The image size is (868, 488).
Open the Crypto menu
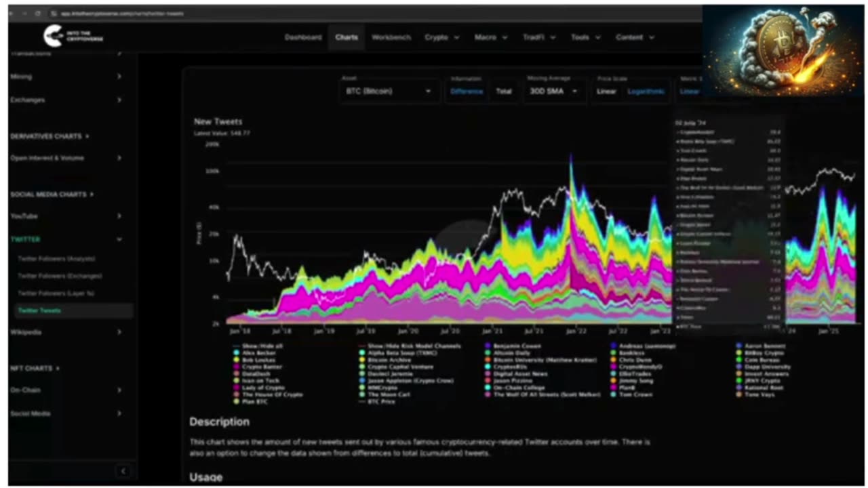442,37
